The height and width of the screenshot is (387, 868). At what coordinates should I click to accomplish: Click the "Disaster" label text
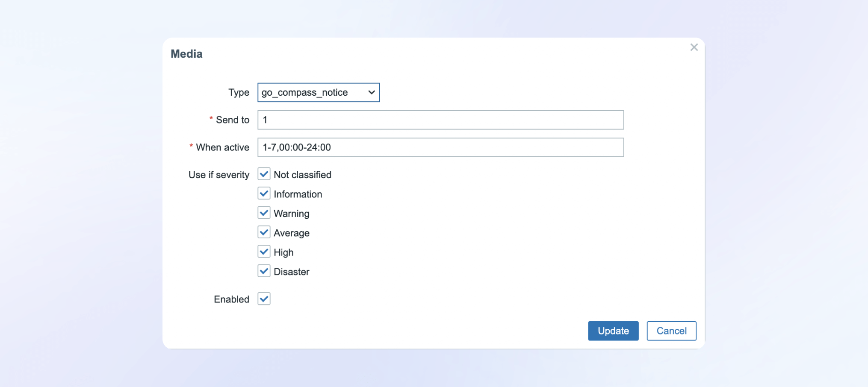[x=291, y=272]
